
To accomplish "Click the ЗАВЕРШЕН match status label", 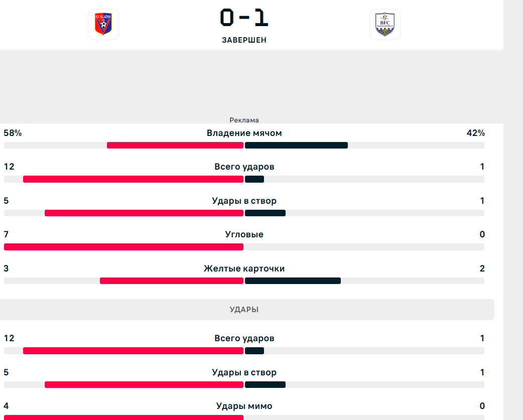I will click(244, 40).
